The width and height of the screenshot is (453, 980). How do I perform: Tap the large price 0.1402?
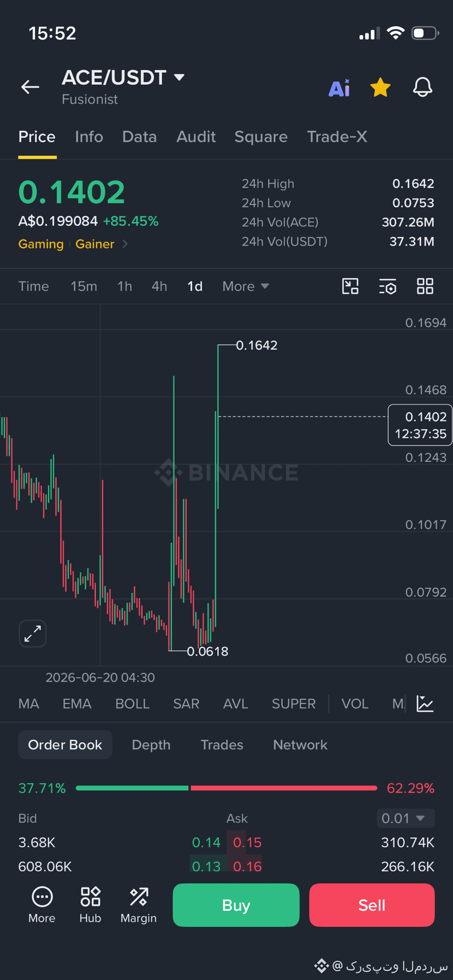(72, 192)
